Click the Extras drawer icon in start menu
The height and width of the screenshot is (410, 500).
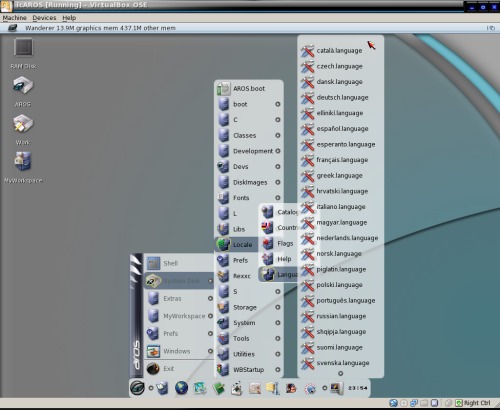pos(153,299)
